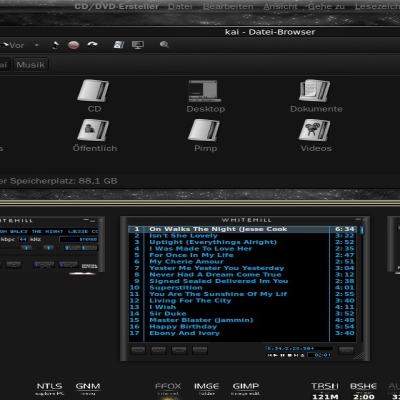Viewport: 400px width, 400px height.
Task: Open TRSH trash in the dock
Action: 325,391
